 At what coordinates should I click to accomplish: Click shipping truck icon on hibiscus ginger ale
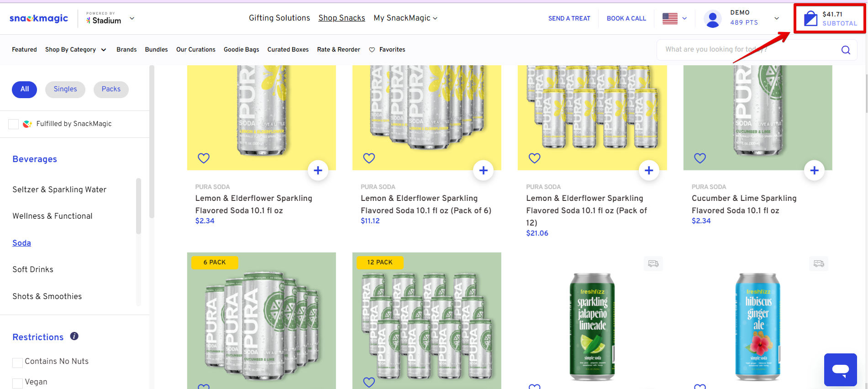click(x=819, y=263)
